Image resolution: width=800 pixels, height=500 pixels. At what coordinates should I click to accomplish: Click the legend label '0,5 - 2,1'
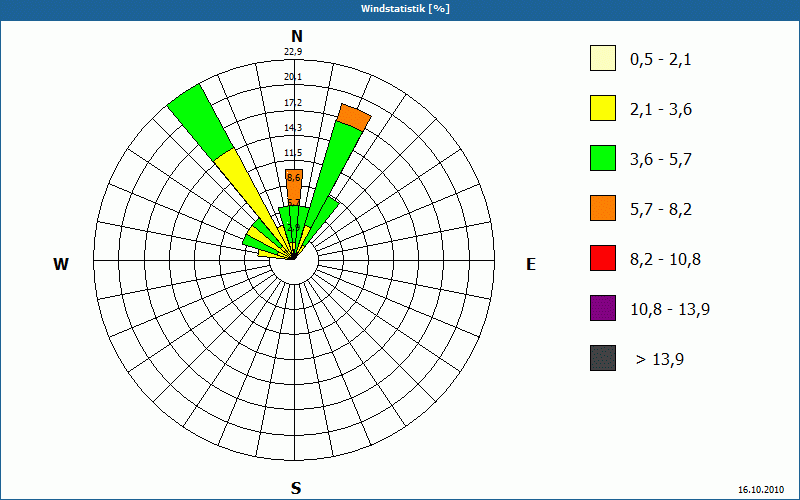tap(660, 60)
